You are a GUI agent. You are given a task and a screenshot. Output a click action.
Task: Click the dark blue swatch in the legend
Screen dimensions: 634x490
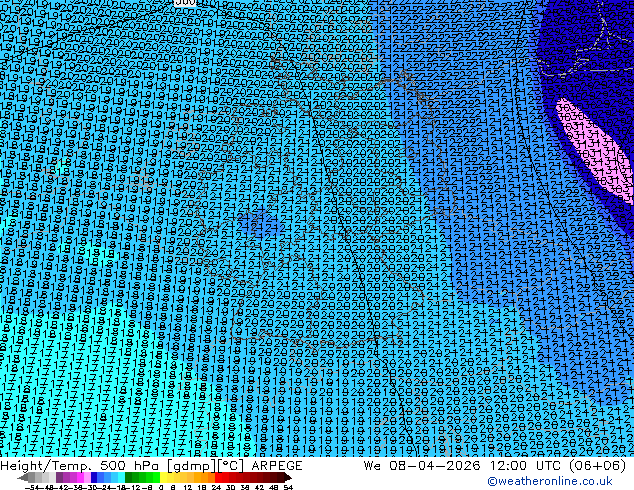tap(94, 477)
